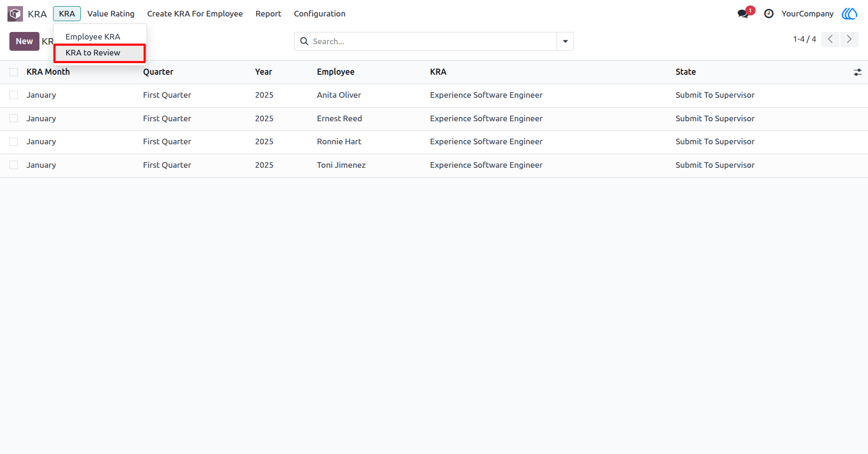Click January in Anita Oliver row
The width and height of the screenshot is (868, 454).
click(x=41, y=95)
